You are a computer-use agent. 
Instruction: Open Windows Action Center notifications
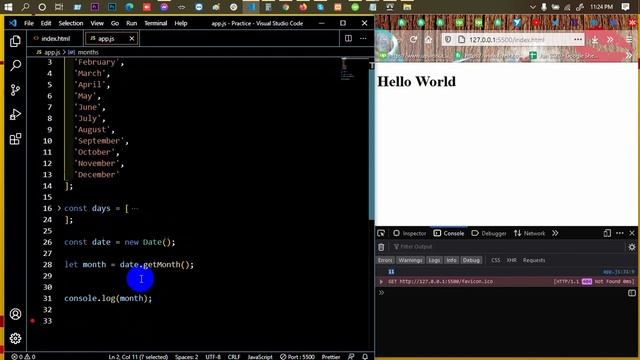[x=625, y=7]
